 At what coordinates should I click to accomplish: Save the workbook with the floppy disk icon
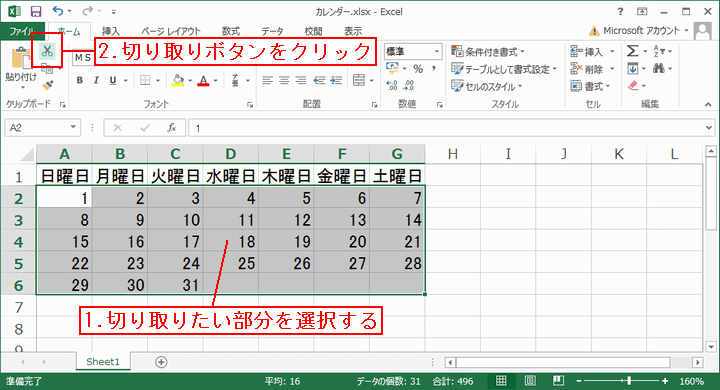click(35, 11)
